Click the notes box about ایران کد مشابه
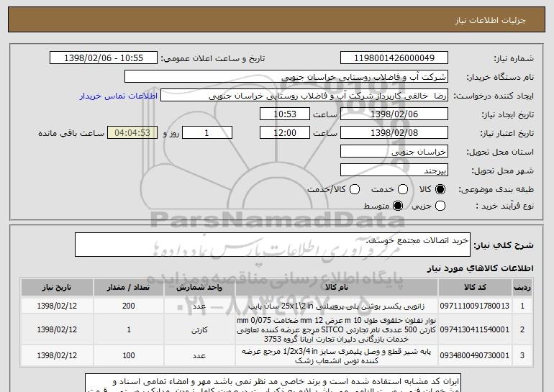The width and height of the screenshot is (554, 392). click(x=273, y=383)
